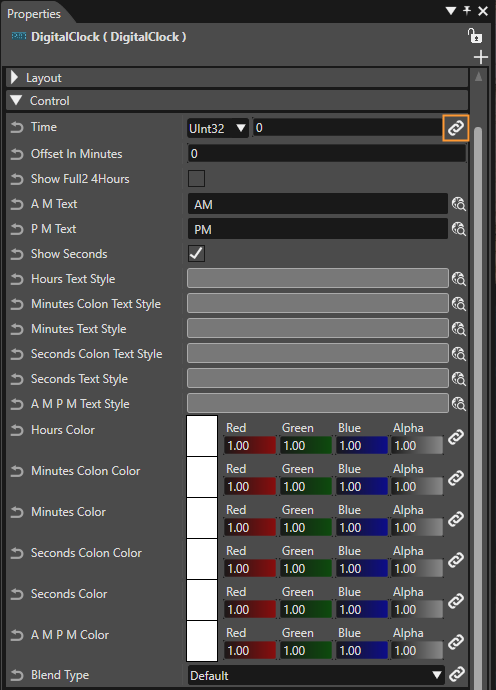Open the UInt32 type dropdown for Time
The image size is (496, 690).
218,128
